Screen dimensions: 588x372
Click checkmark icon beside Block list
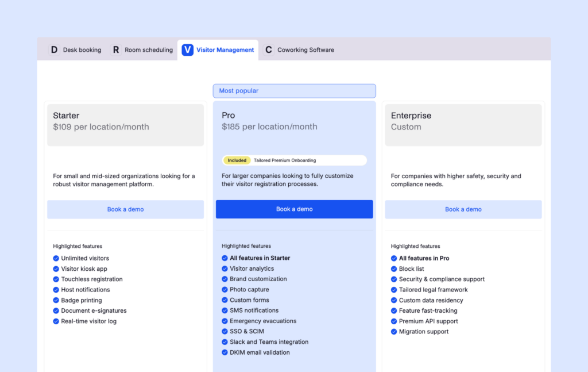tap(394, 269)
